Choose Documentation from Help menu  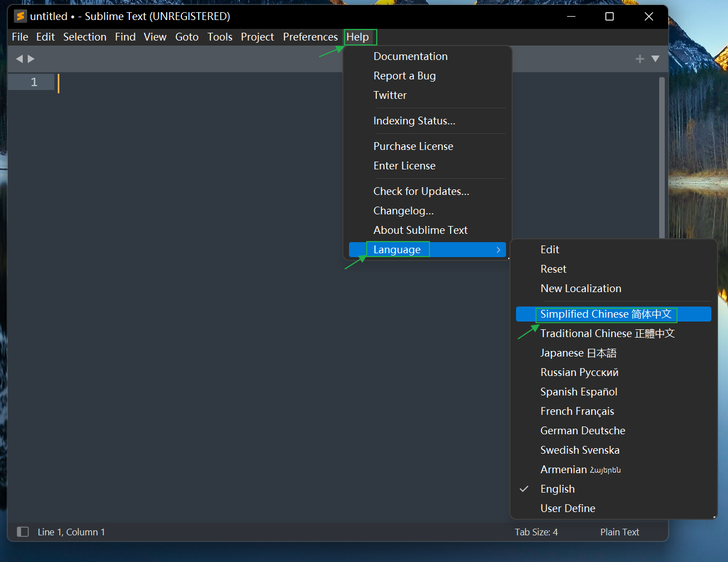click(427, 57)
